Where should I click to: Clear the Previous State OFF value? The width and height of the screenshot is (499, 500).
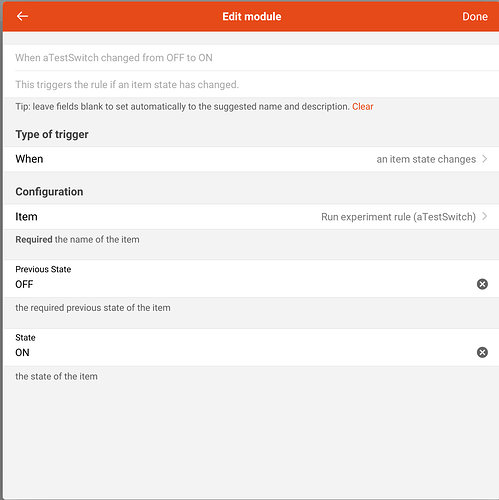pos(482,284)
